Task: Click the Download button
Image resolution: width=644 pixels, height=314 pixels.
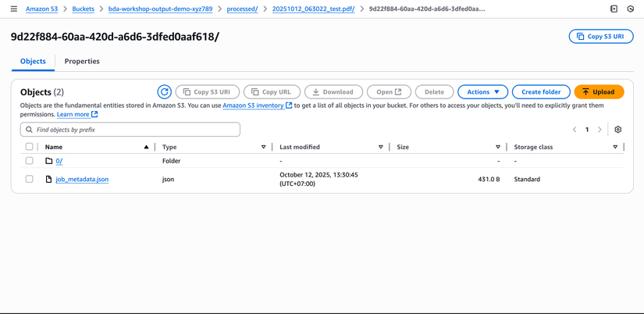Action: [x=333, y=92]
